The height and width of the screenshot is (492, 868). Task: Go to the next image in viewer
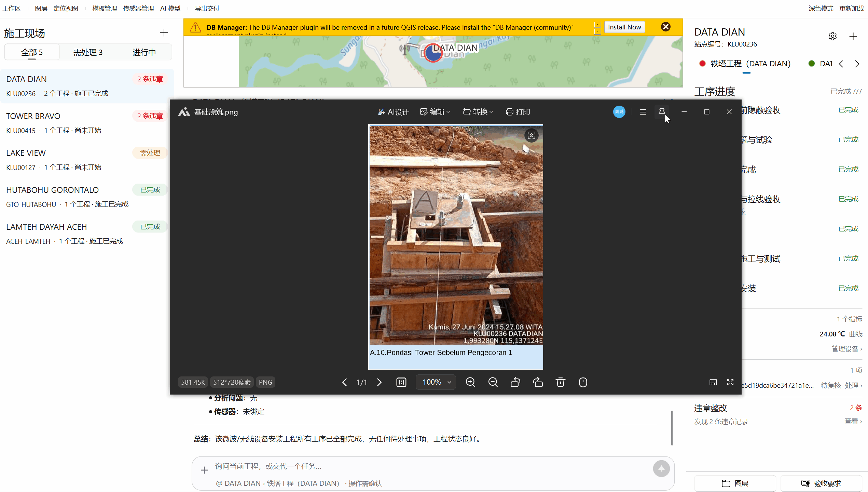coord(379,382)
